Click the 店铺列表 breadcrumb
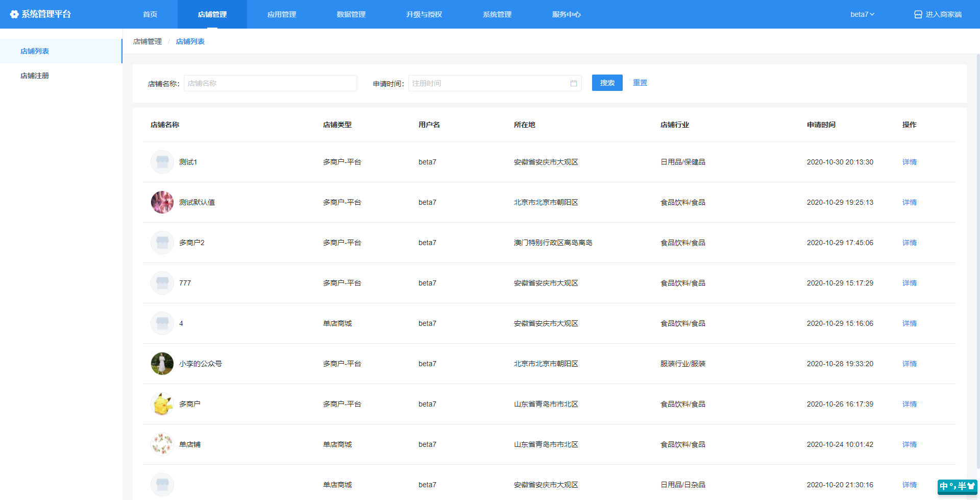The image size is (980, 500). [190, 41]
